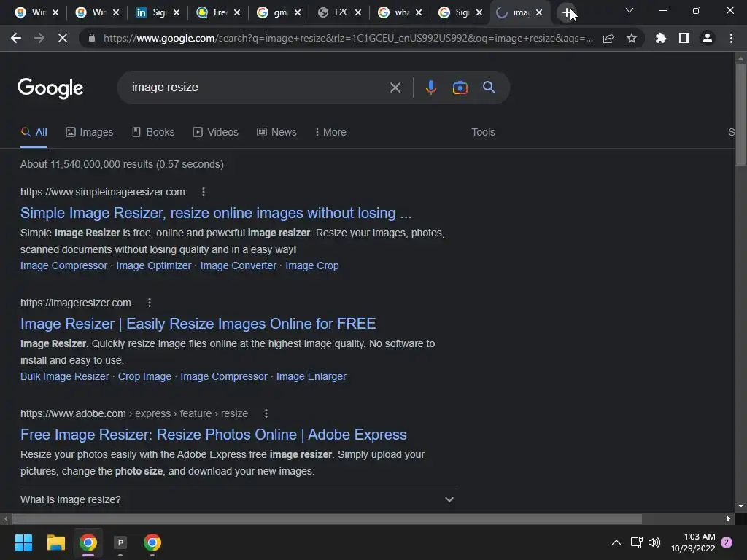Open Free Image Resizer Adobe Express link
This screenshot has width=747, height=560.
click(x=214, y=435)
